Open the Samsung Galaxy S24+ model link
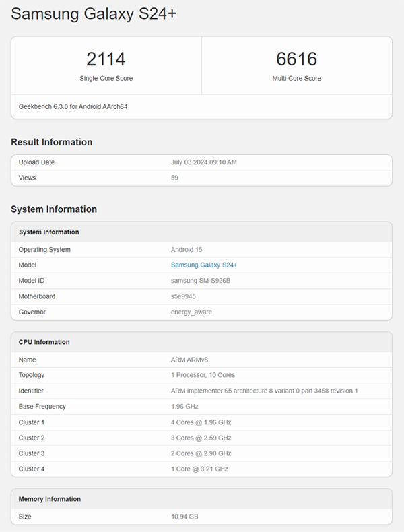The height and width of the screenshot is (532, 404). tap(204, 265)
